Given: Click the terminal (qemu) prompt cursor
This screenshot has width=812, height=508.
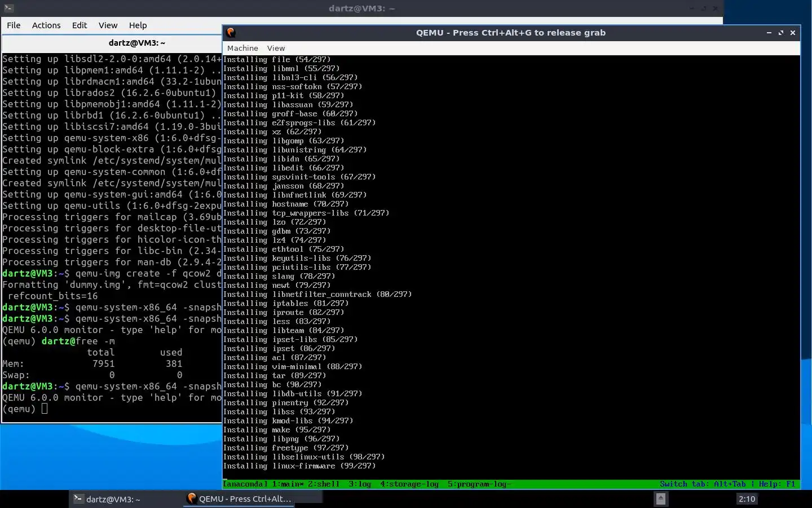Looking at the screenshot, I should tap(45, 409).
